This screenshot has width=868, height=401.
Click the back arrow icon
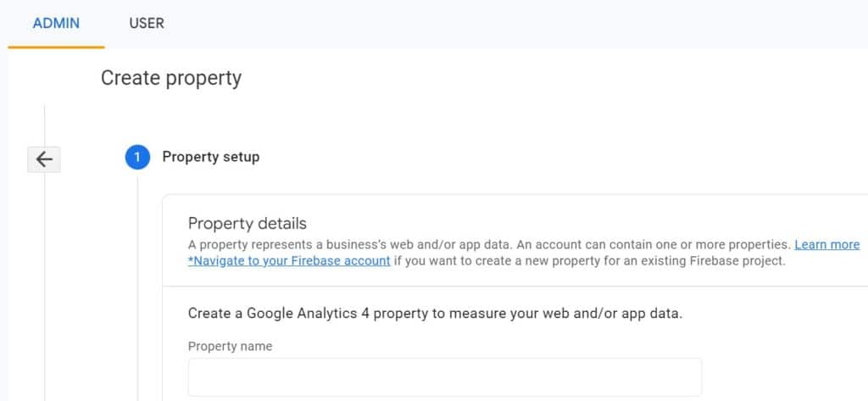click(44, 159)
